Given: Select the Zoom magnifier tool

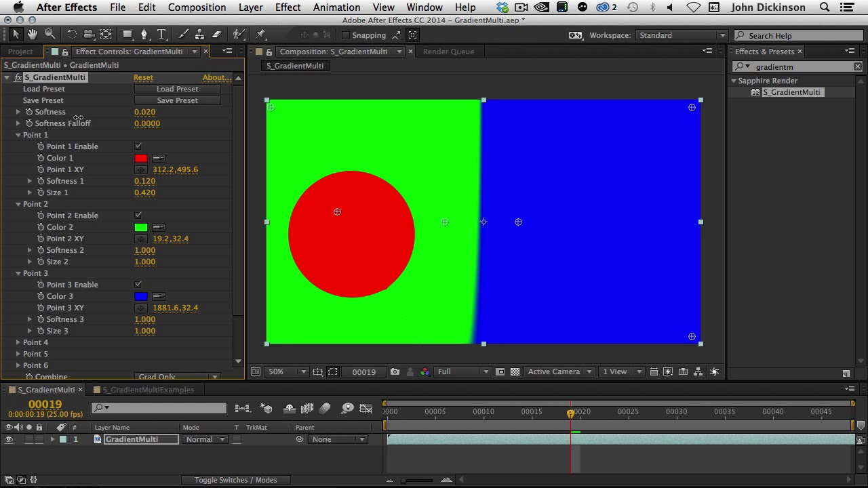Looking at the screenshot, I should coord(50,34).
